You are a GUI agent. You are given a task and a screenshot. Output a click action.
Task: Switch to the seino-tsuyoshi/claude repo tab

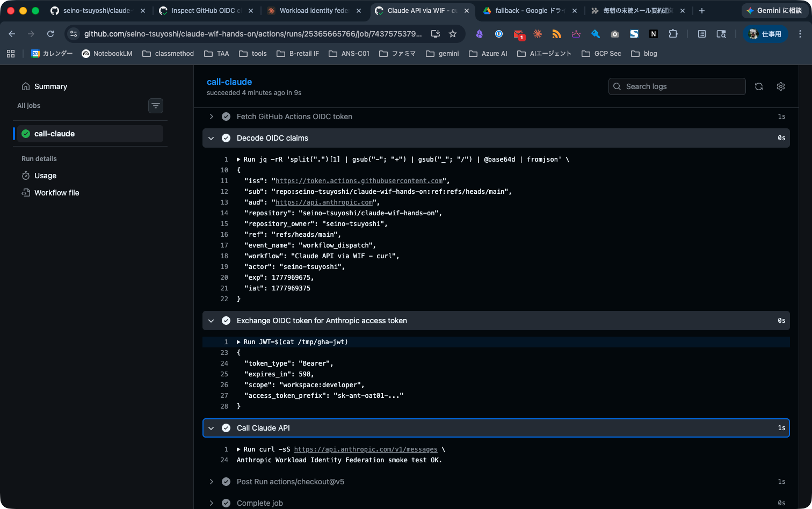98,11
